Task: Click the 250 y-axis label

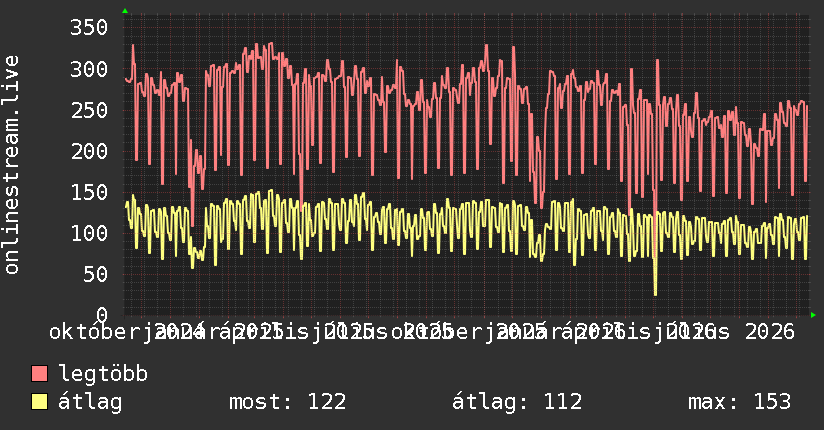Action: click(x=89, y=110)
